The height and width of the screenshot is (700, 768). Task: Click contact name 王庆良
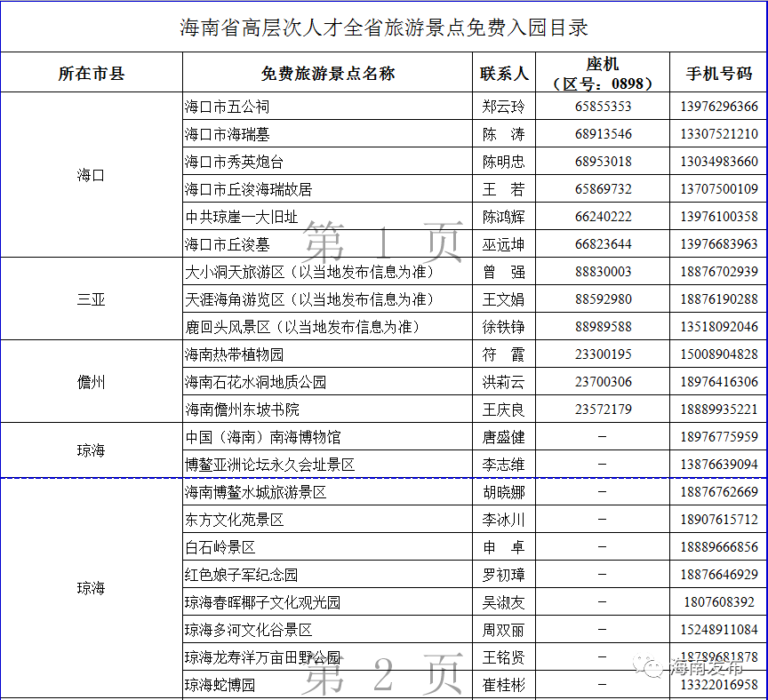coord(503,409)
